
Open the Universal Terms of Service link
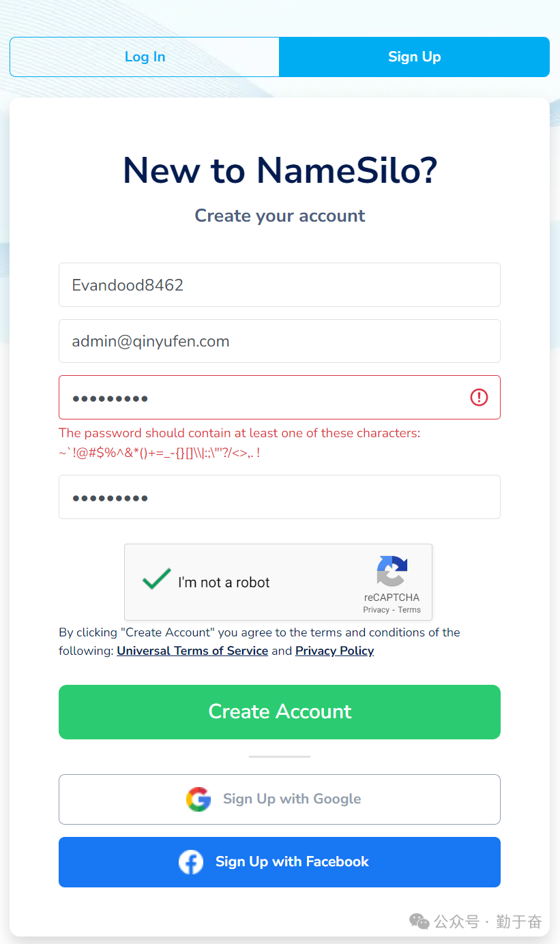click(192, 651)
